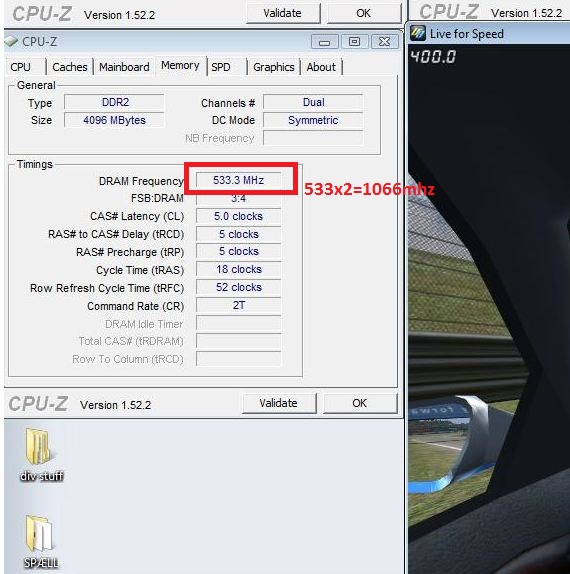Open the SPÆLL desktop folder
The height and width of the screenshot is (574, 570).
40,542
